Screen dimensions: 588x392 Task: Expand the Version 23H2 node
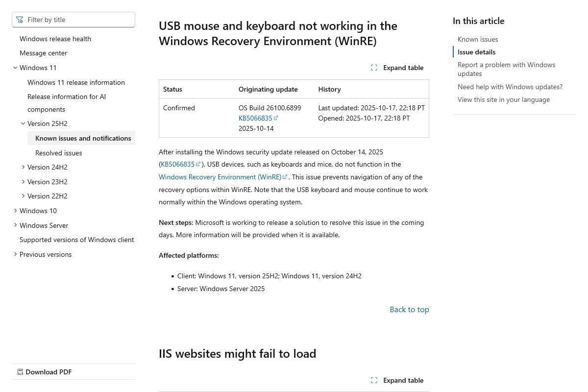pyautogui.click(x=23, y=182)
